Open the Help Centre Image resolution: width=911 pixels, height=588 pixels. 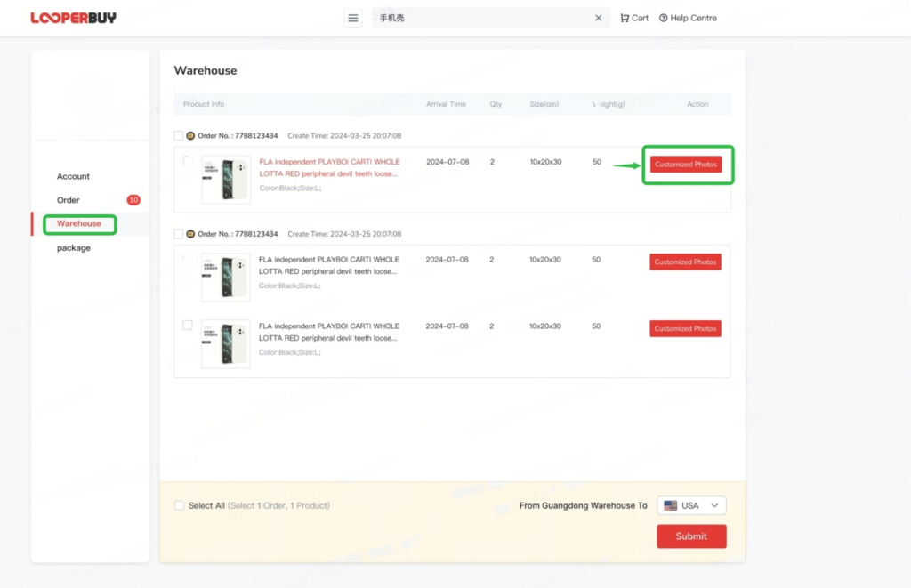click(688, 17)
